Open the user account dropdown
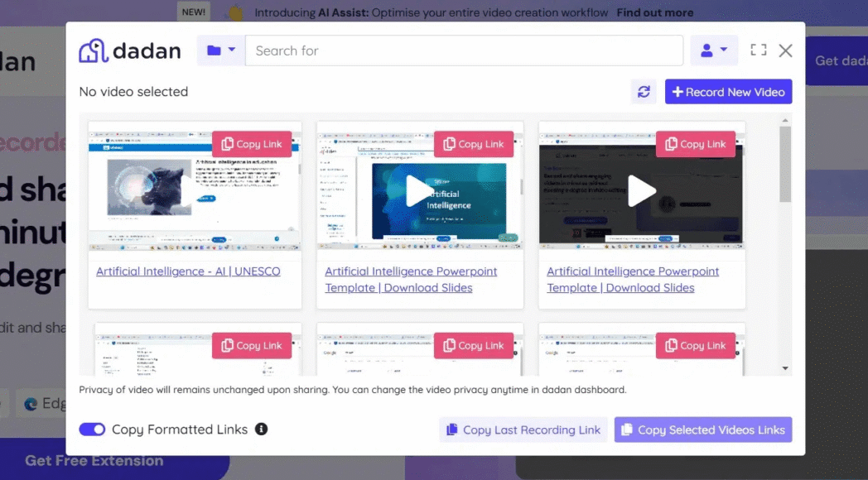 [x=714, y=50]
